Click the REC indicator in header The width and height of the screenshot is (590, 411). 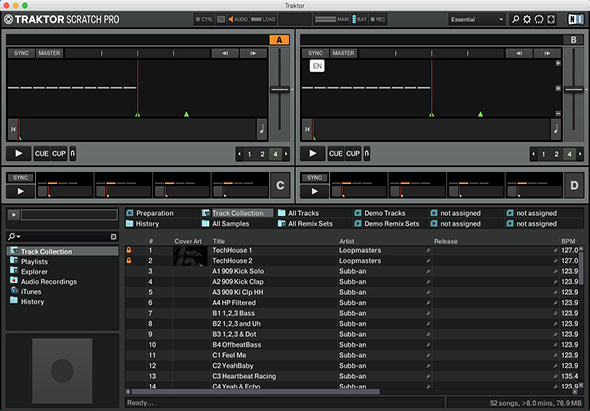coord(378,19)
